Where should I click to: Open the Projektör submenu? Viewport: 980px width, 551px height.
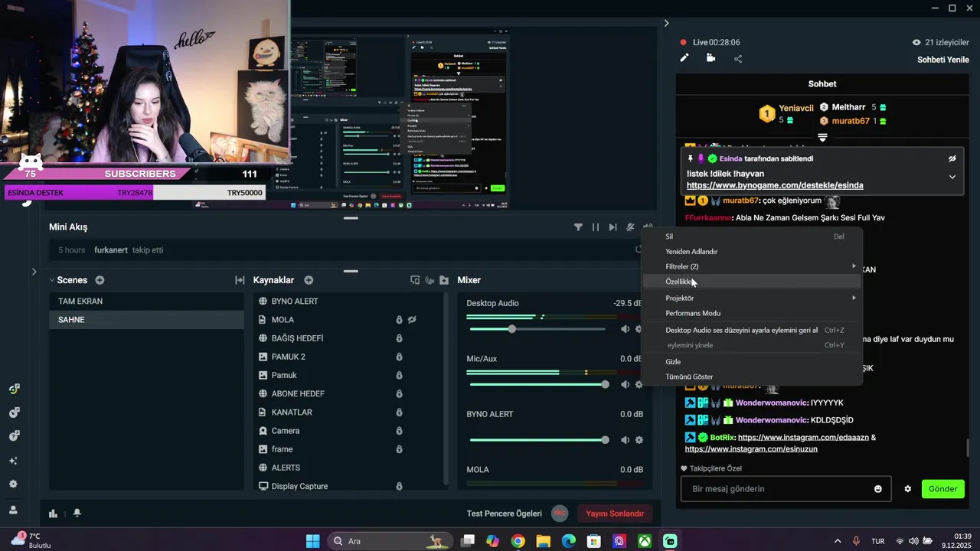tap(751, 298)
